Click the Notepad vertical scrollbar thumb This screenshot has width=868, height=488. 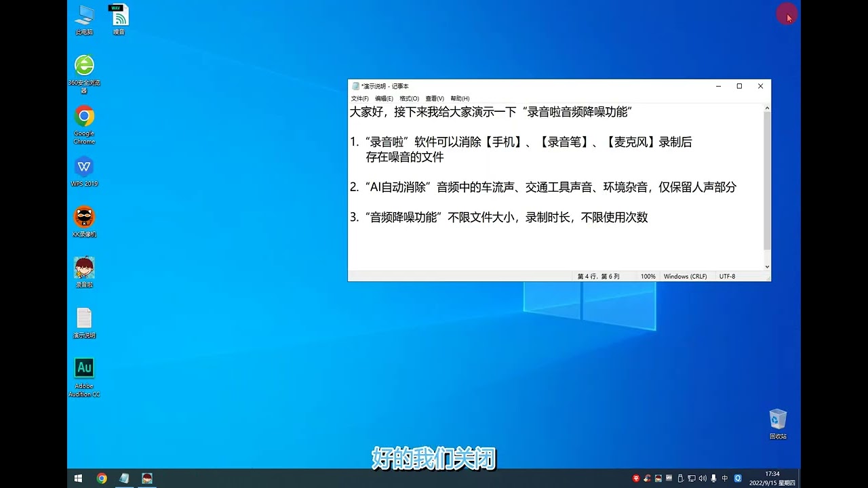coord(767,180)
